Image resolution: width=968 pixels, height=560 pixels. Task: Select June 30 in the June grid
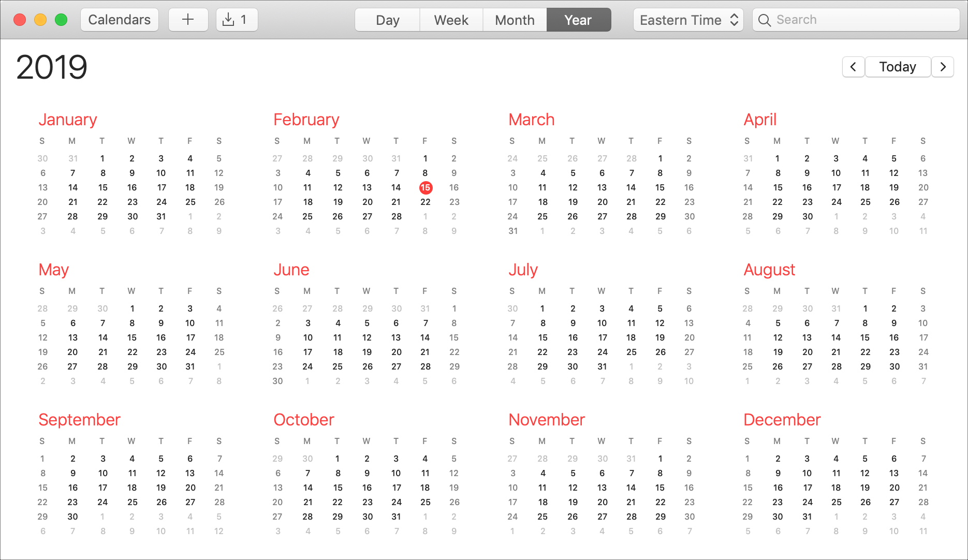pyautogui.click(x=278, y=381)
